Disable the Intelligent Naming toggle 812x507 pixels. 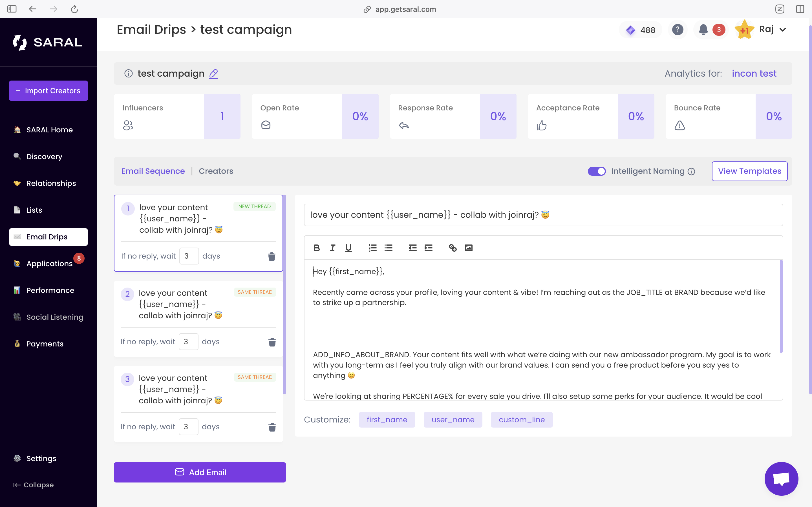coord(597,171)
